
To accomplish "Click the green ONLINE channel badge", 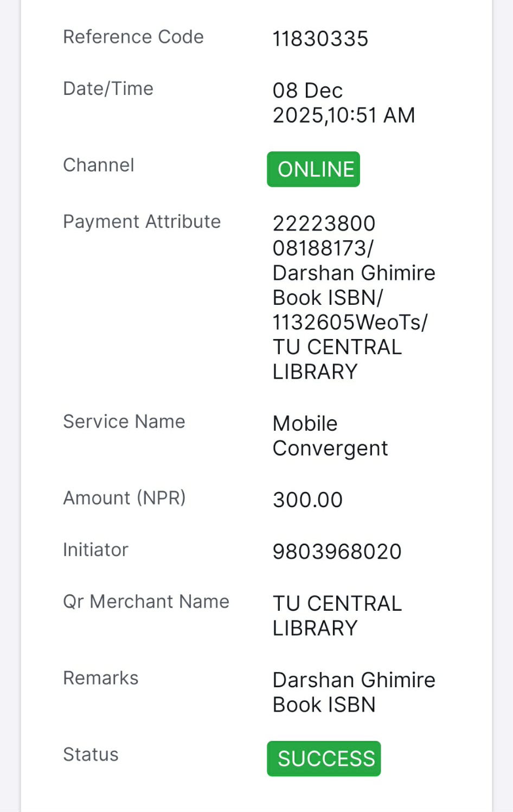I will click(313, 169).
